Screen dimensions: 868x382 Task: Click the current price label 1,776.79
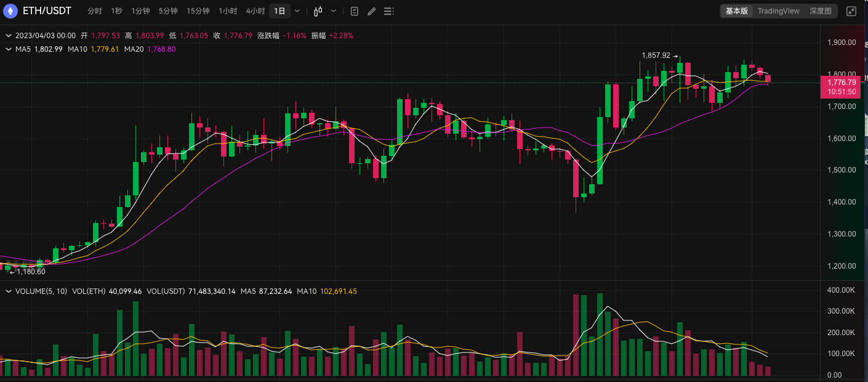pos(841,83)
